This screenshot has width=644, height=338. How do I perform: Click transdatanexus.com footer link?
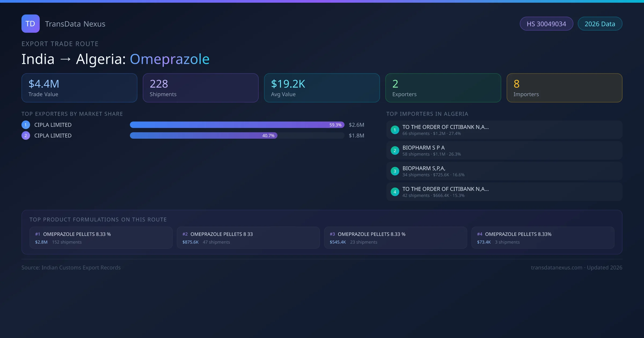(x=557, y=267)
